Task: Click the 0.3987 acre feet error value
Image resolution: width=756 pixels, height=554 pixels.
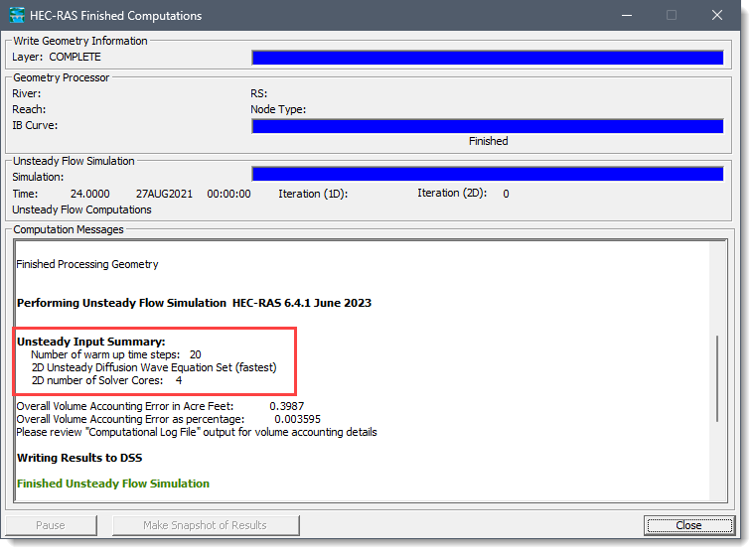Action: click(x=287, y=407)
